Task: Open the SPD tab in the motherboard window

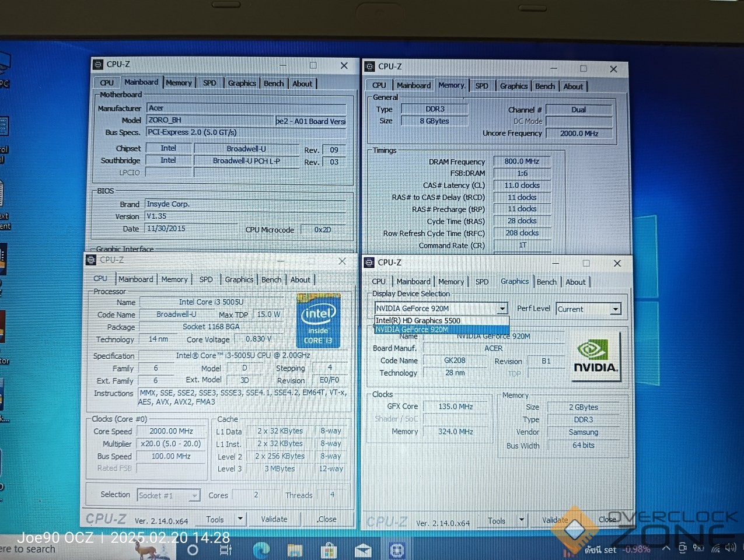Action: coord(209,83)
